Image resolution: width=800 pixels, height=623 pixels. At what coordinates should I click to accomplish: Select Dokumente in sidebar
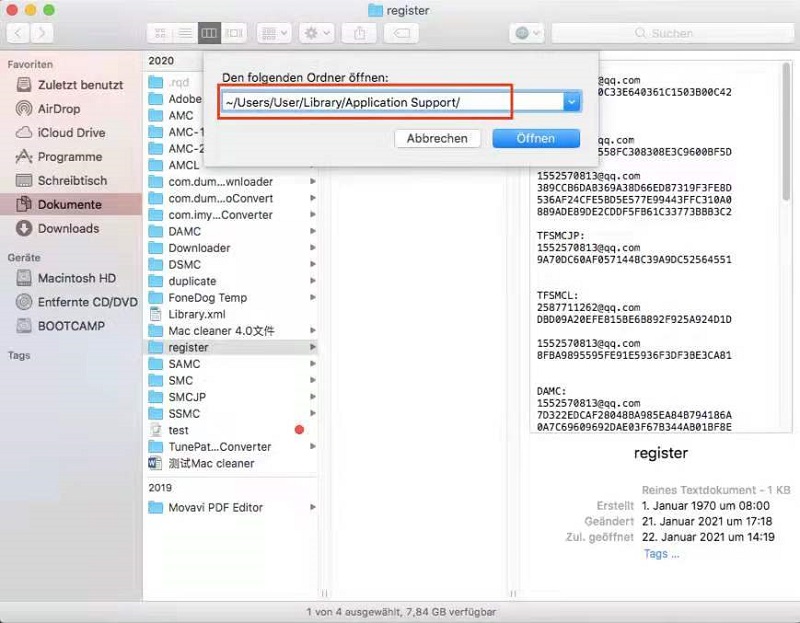click(x=71, y=205)
